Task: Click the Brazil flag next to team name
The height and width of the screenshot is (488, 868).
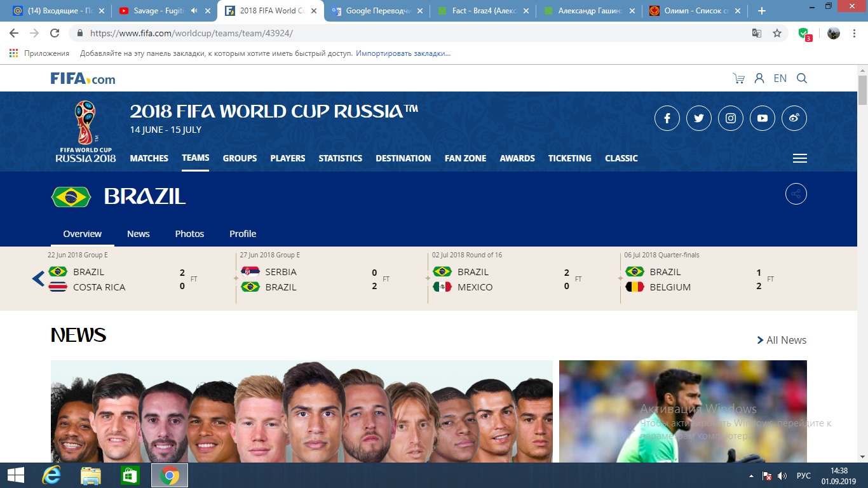Action: click(x=71, y=197)
